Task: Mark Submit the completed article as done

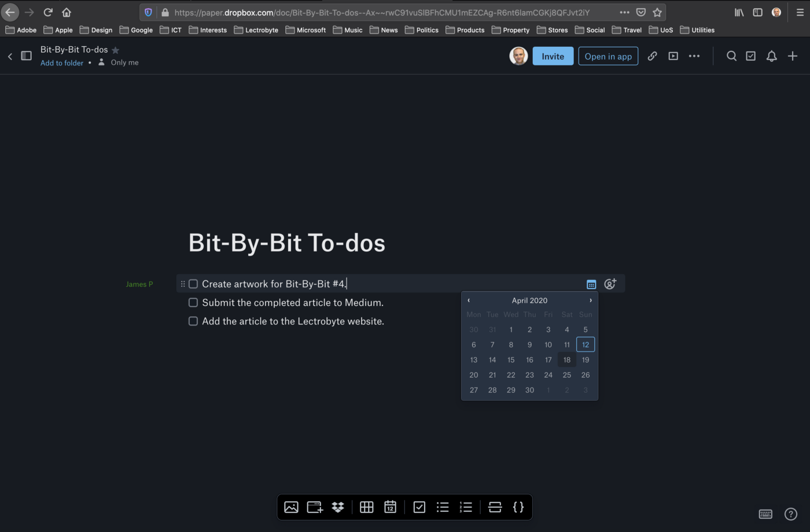Action: tap(193, 302)
